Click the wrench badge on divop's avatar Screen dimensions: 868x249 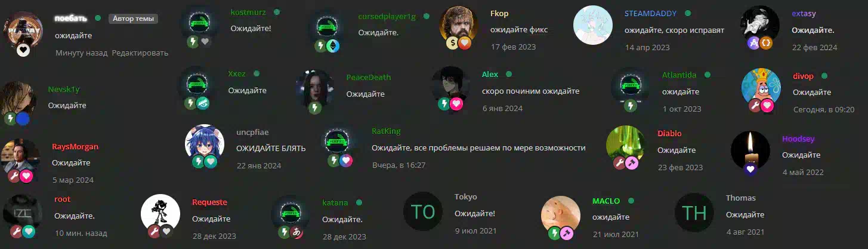[x=755, y=105]
